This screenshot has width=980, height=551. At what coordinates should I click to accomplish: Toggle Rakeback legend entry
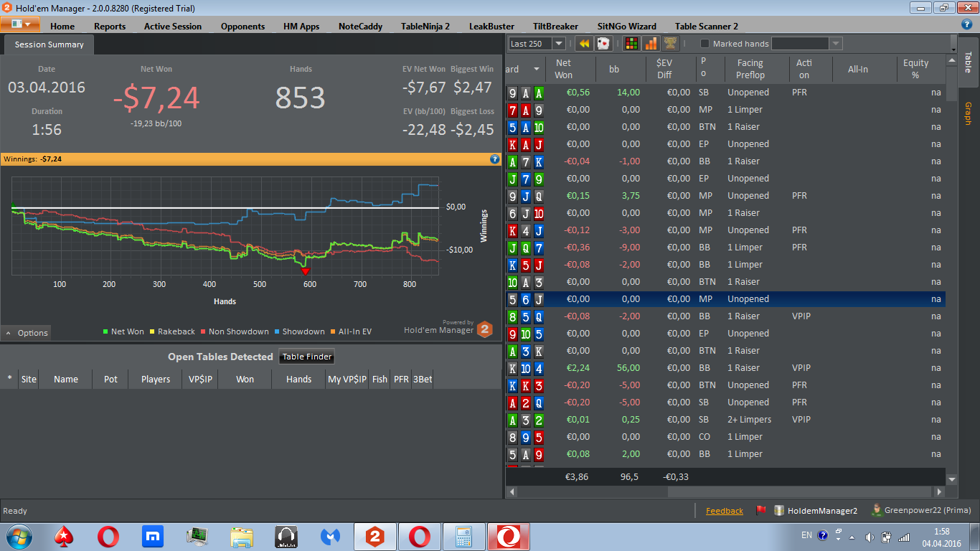pyautogui.click(x=171, y=331)
